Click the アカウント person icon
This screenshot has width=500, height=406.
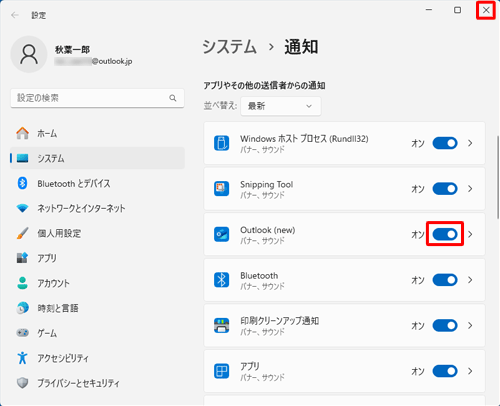tap(22, 283)
